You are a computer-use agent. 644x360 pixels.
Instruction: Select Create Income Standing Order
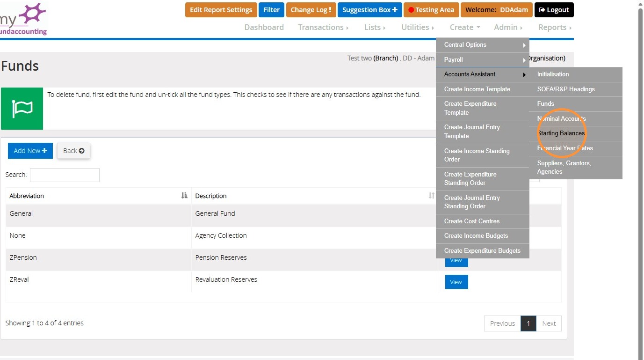[x=483, y=155]
